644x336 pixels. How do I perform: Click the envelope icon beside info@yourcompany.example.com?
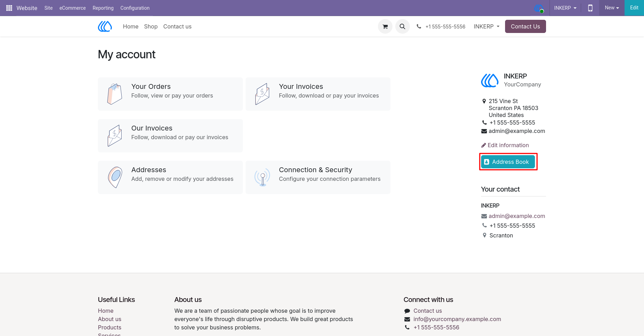[407, 319]
